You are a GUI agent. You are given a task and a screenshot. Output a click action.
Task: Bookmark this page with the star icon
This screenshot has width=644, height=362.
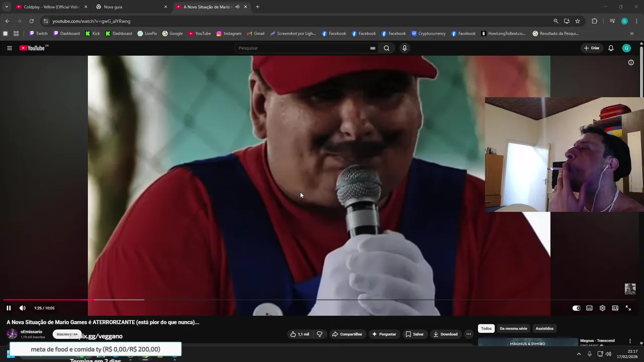pos(578,21)
